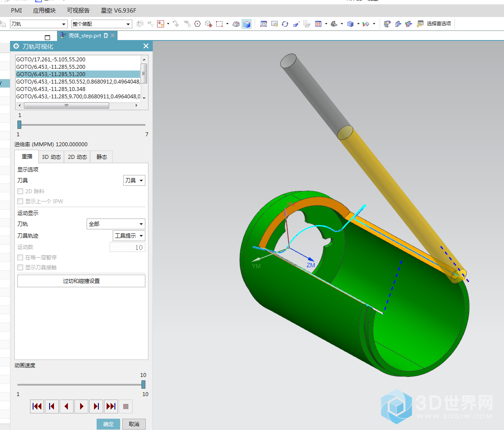Click the toolpath position slider handle

19,125
